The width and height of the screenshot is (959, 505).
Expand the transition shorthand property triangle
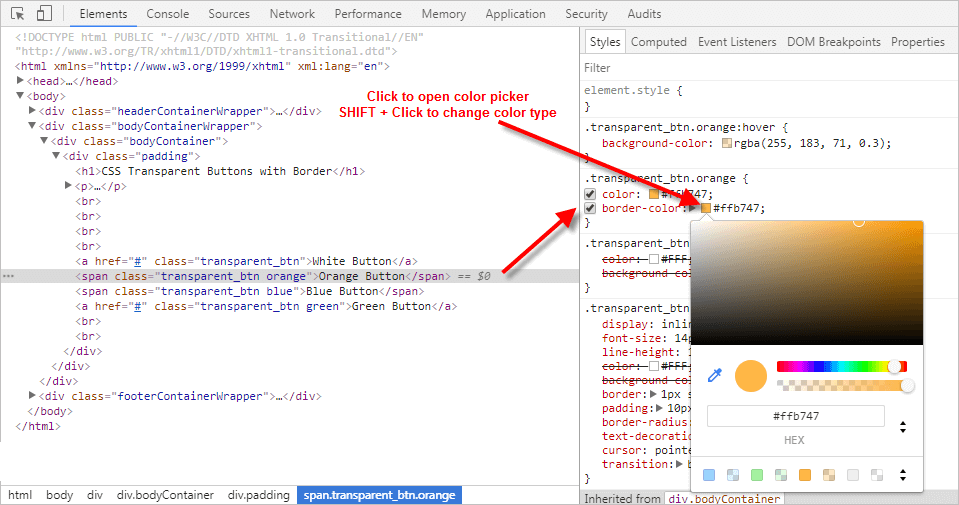pyautogui.click(x=679, y=464)
